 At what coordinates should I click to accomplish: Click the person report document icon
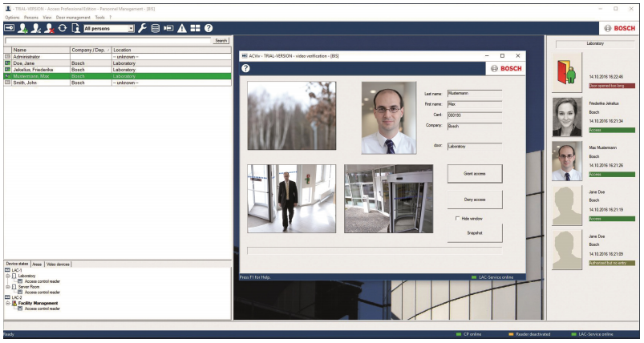[x=75, y=28]
